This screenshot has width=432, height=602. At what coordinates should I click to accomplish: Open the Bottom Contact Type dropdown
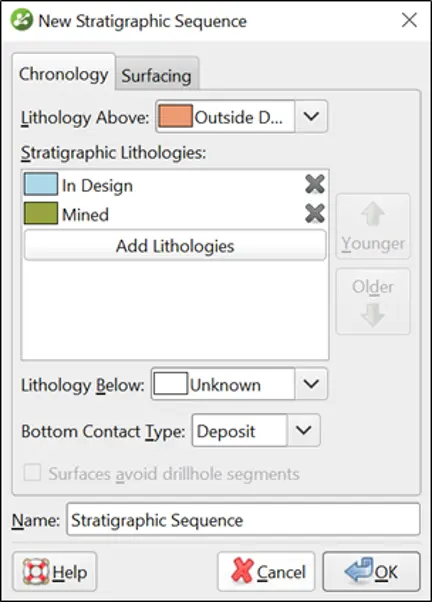tap(256, 430)
